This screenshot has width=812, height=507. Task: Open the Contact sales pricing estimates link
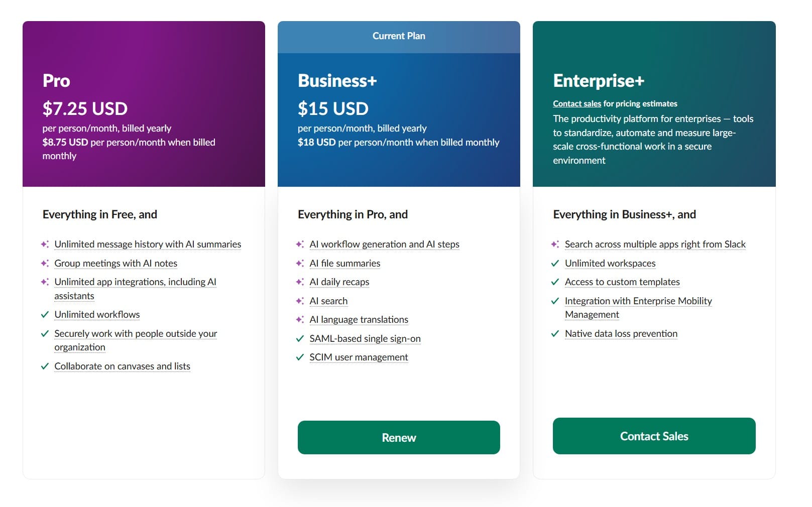pos(576,103)
